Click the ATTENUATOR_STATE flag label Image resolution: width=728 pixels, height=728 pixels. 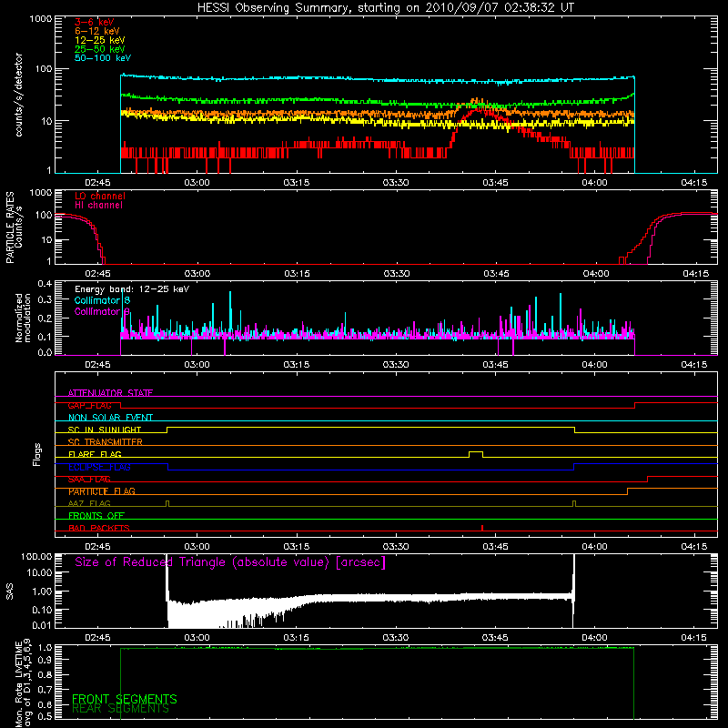point(110,393)
